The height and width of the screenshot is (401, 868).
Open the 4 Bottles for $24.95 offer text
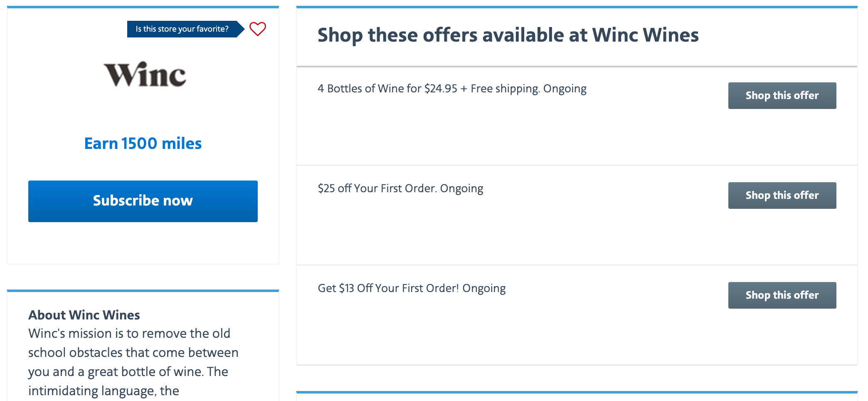[452, 88]
